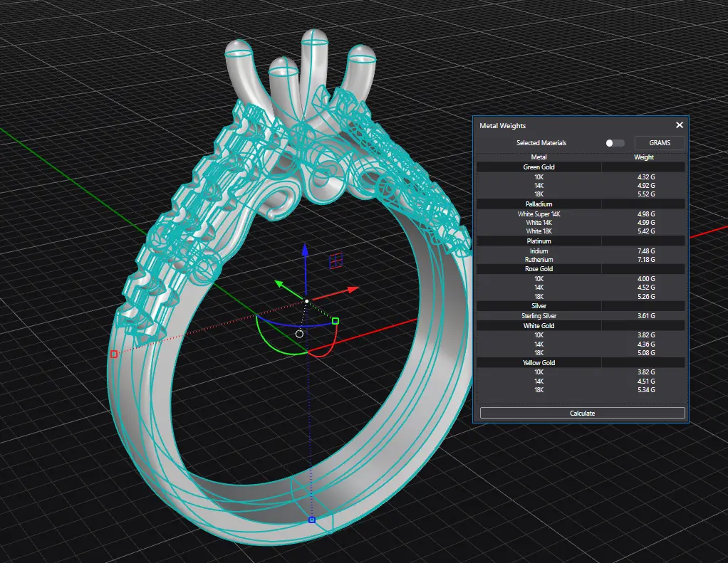Screen dimensions: 728x563
Task: Toggle the Selected Materials switch
Action: pos(614,143)
